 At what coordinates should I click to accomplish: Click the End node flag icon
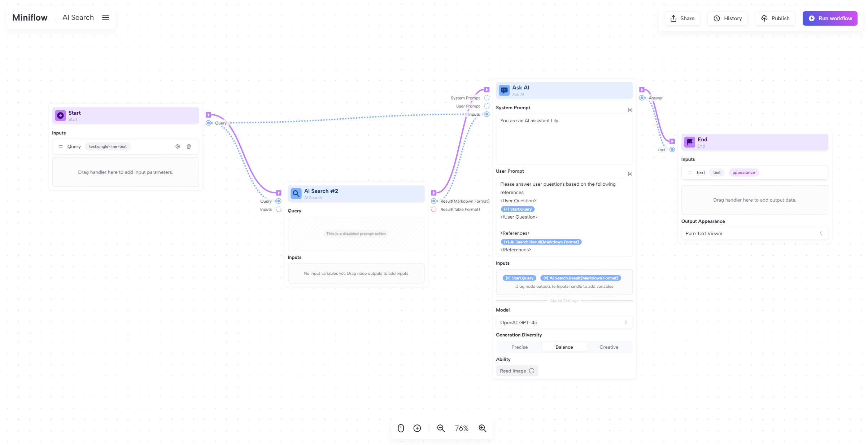coord(690,142)
